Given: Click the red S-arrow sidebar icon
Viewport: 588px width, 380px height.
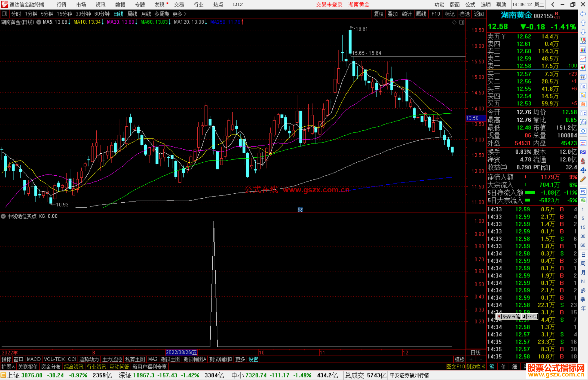Looking at the screenshot, I should pos(583,161).
